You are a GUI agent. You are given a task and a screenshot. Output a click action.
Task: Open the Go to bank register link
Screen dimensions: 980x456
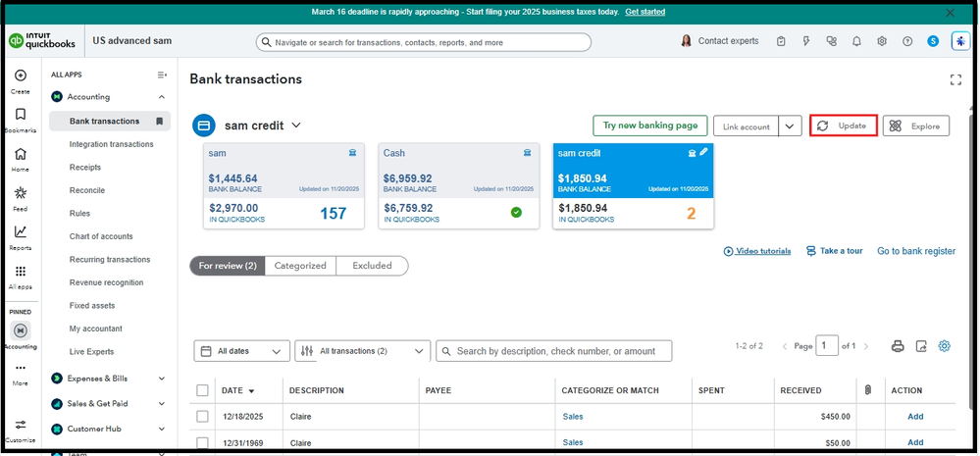[x=916, y=251]
